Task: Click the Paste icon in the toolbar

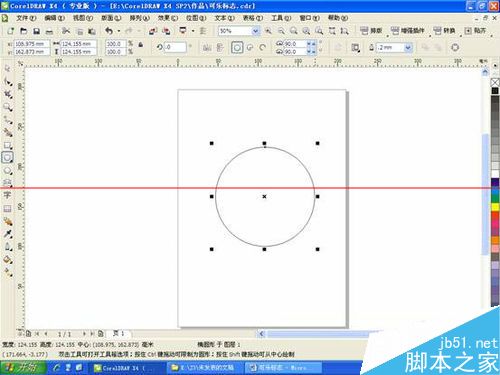Action: coord(92,31)
